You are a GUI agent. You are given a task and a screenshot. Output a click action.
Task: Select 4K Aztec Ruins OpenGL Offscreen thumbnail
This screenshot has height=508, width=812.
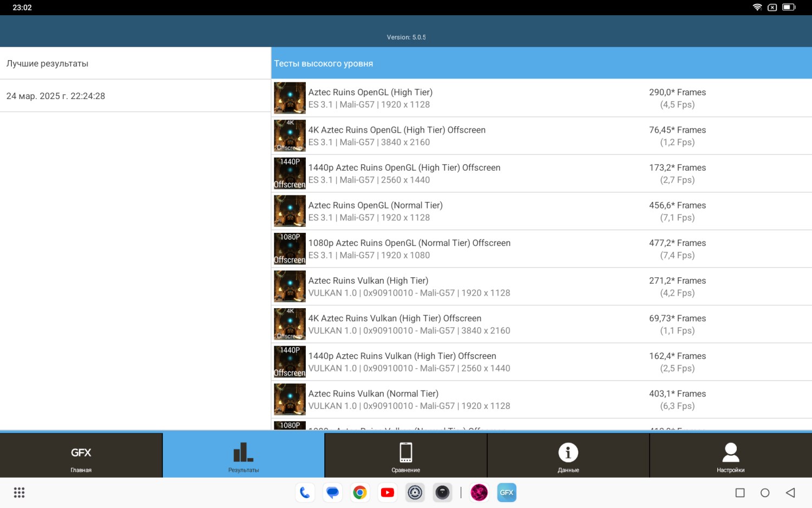coord(290,135)
